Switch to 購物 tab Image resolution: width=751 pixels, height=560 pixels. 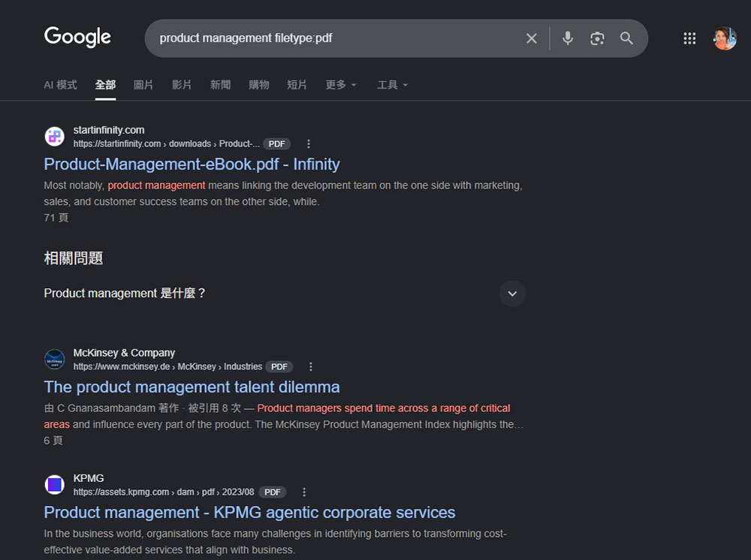[258, 85]
